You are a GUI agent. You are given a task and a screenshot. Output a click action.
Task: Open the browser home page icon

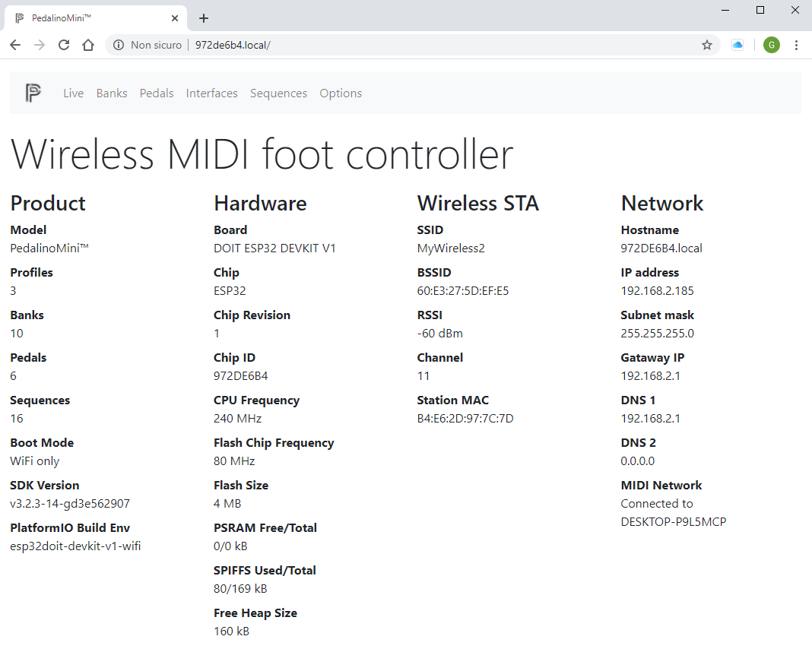(x=88, y=45)
